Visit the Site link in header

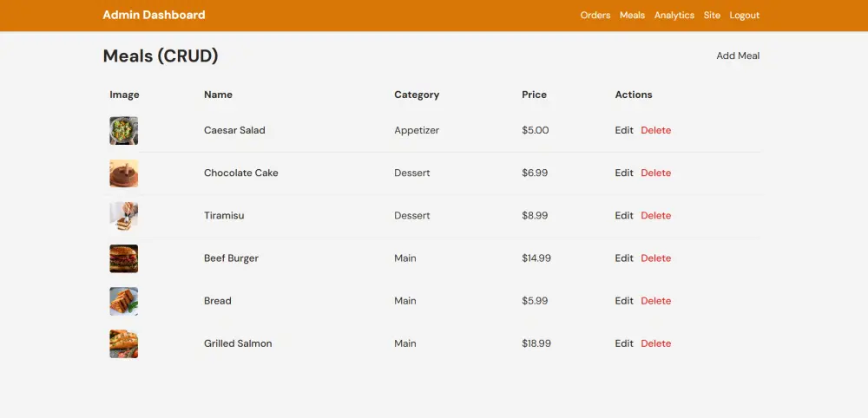[712, 16]
